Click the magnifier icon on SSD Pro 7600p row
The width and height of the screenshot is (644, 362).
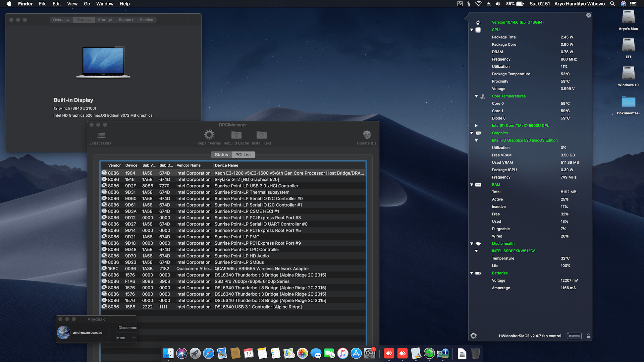pyautogui.click(x=104, y=281)
